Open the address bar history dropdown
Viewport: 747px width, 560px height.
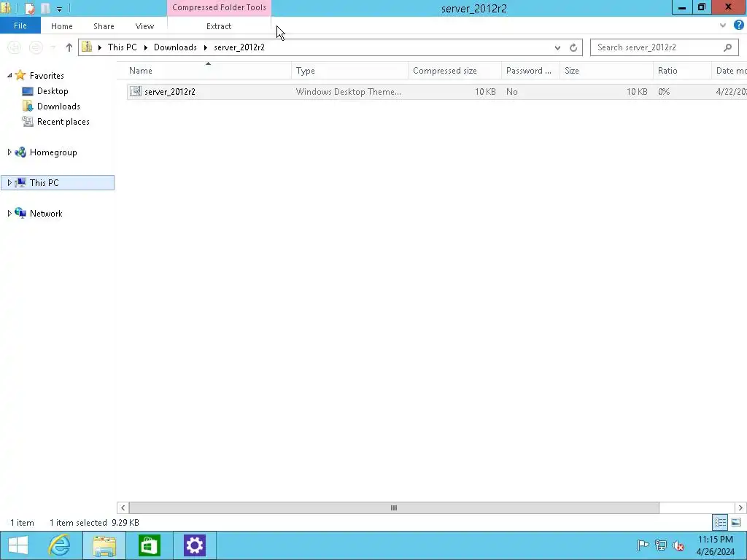pyautogui.click(x=557, y=47)
